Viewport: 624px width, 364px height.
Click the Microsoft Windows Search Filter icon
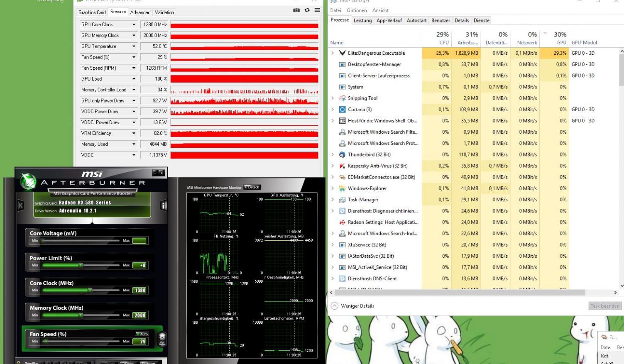[343, 132]
